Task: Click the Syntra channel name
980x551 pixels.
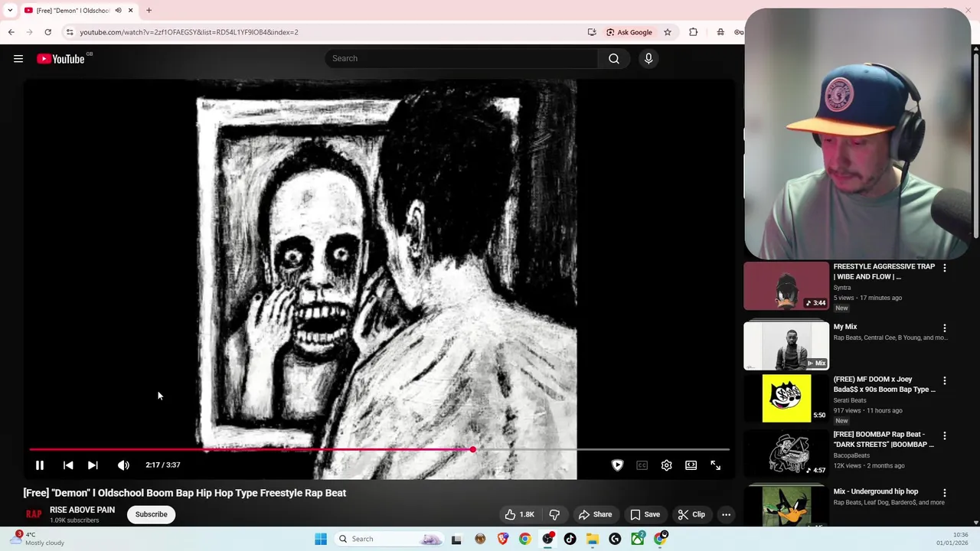Action: click(x=842, y=288)
